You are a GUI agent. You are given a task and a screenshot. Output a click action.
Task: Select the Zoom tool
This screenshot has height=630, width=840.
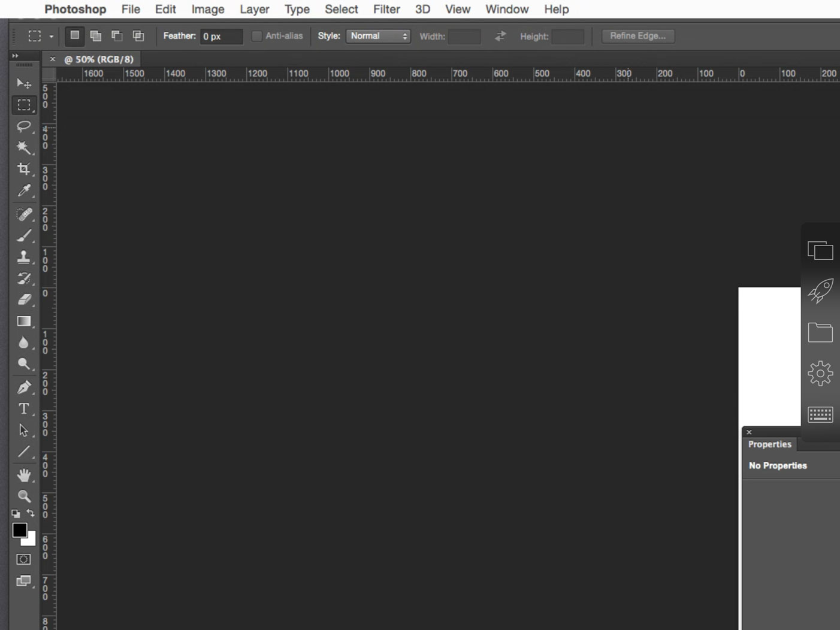tap(24, 496)
